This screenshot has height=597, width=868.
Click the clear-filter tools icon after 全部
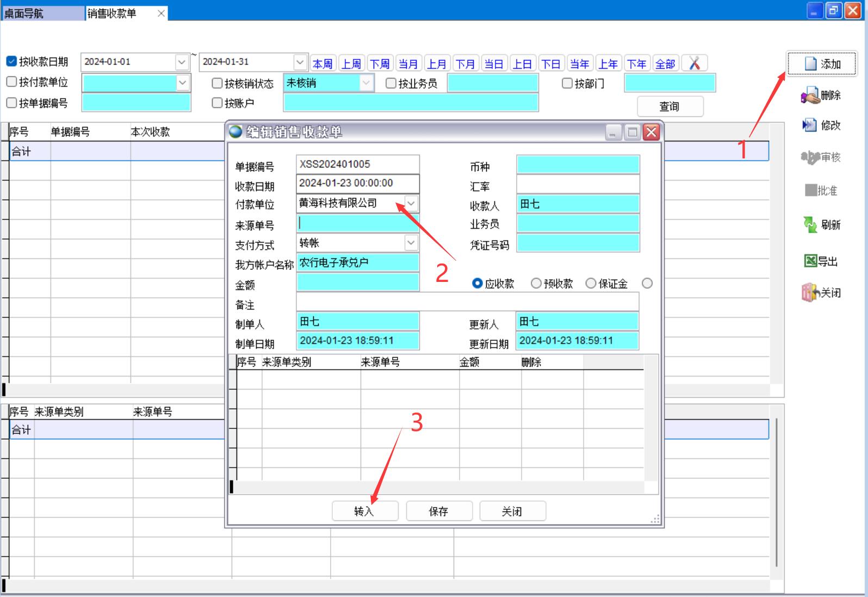(x=694, y=64)
